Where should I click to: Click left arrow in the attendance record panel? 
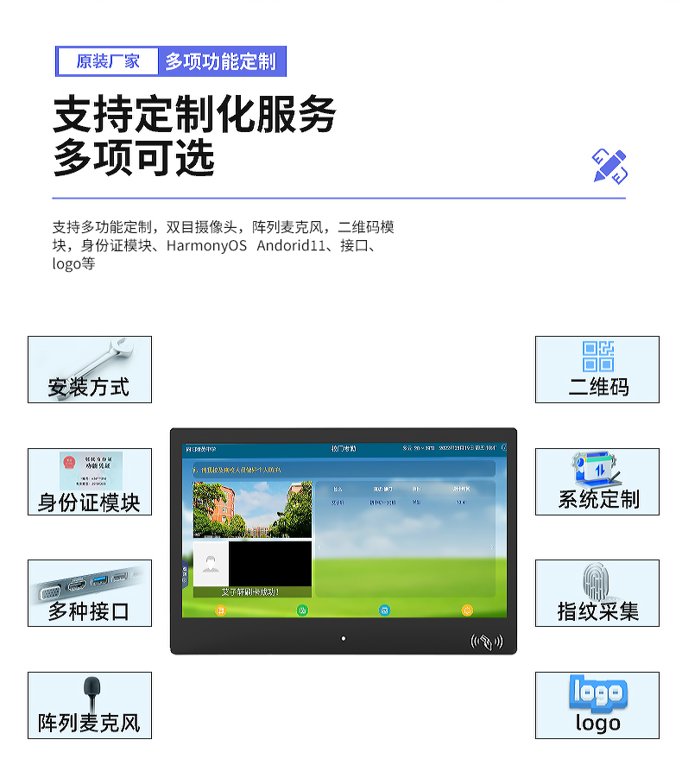(x=319, y=547)
